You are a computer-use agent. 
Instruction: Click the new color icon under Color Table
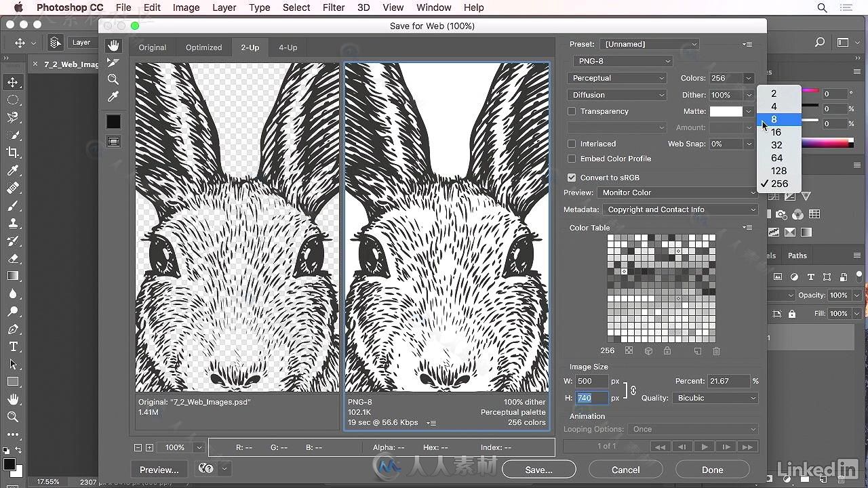[x=697, y=350]
